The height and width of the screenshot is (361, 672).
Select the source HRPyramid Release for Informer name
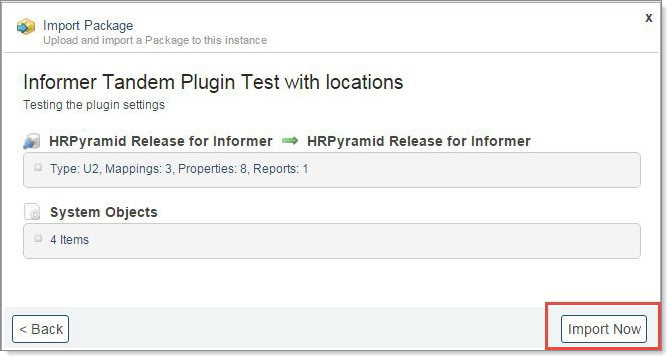[x=161, y=141]
